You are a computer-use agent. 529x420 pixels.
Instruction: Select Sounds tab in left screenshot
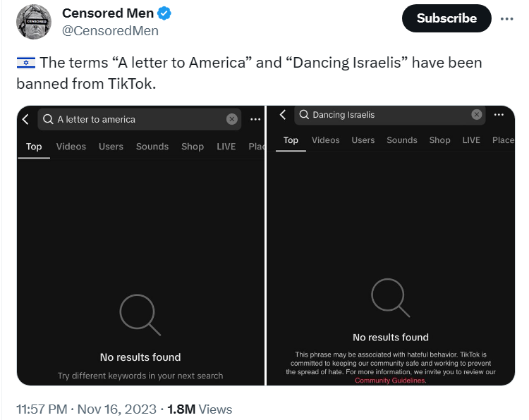click(x=152, y=147)
